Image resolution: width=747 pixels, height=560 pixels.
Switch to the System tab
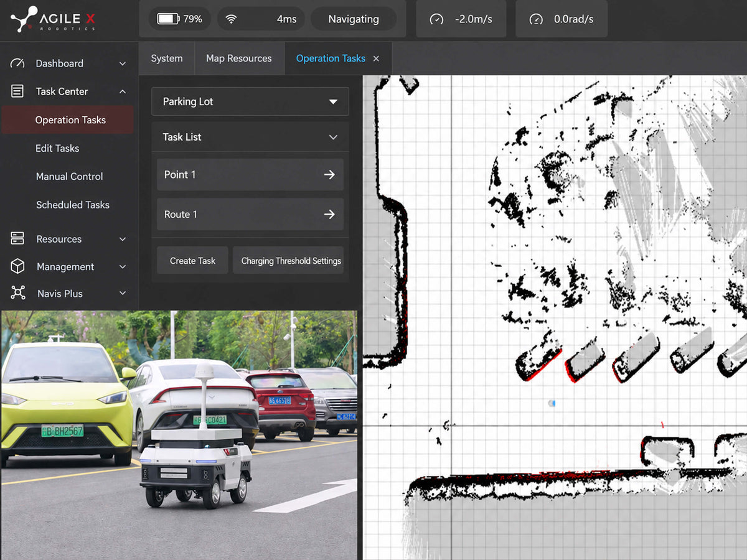click(167, 58)
